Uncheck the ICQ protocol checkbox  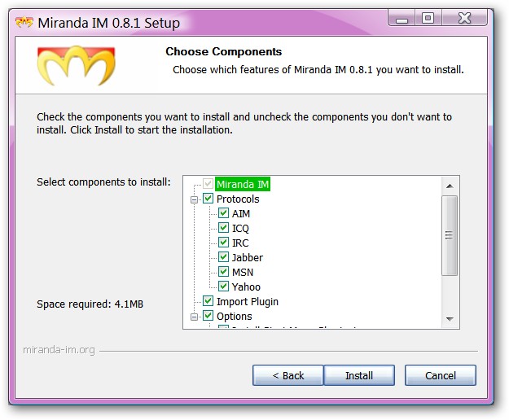pyautogui.click(x=223, y=228)
